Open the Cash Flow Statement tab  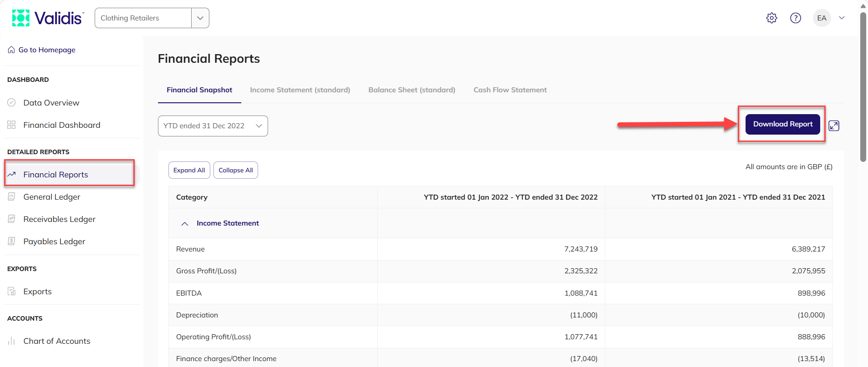(x=510, y=90)
